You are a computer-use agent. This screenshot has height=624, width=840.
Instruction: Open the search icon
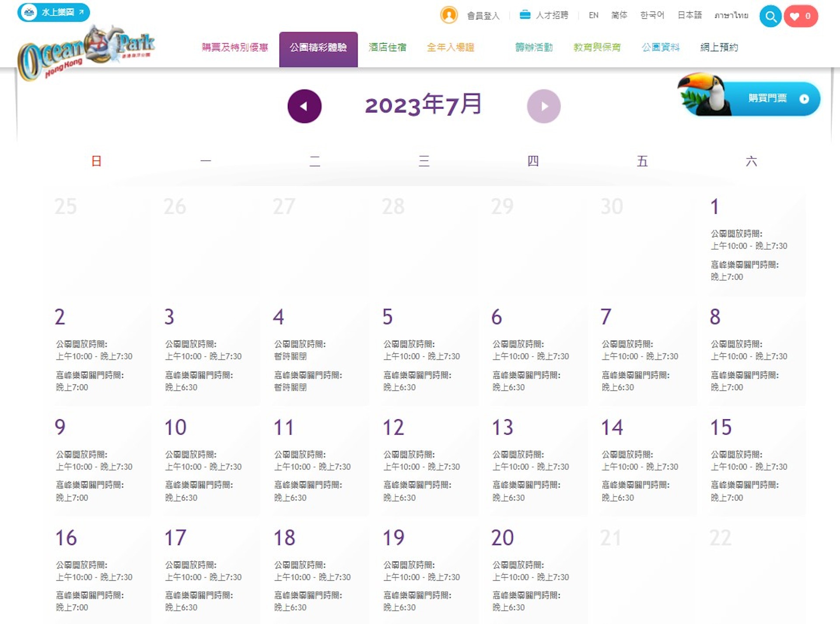pos(770,17)
